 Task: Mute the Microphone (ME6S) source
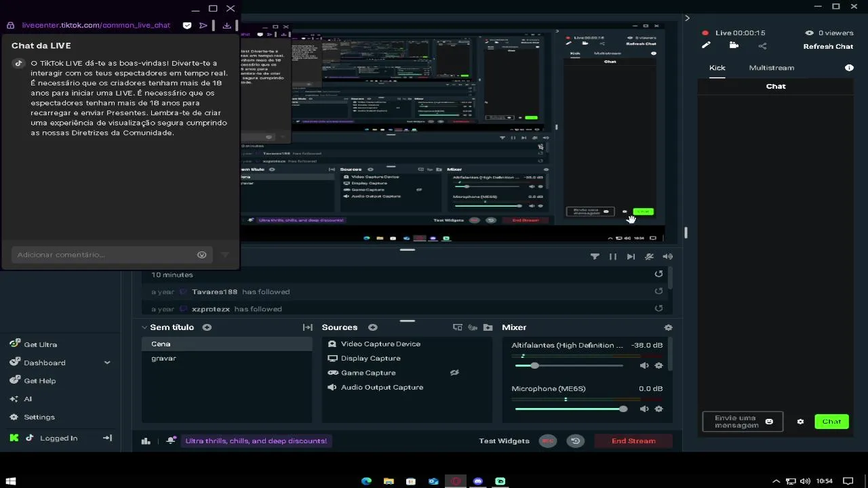pos(644,409)
